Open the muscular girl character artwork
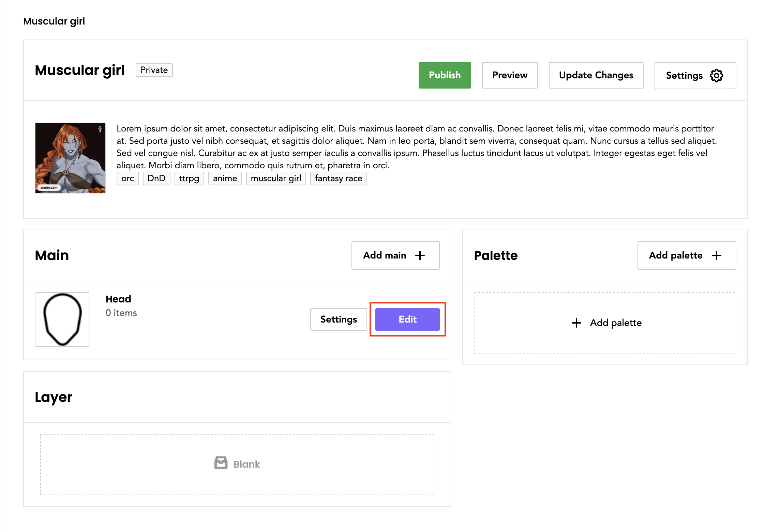This screenshot has width=765, height=532. (70, 158)
